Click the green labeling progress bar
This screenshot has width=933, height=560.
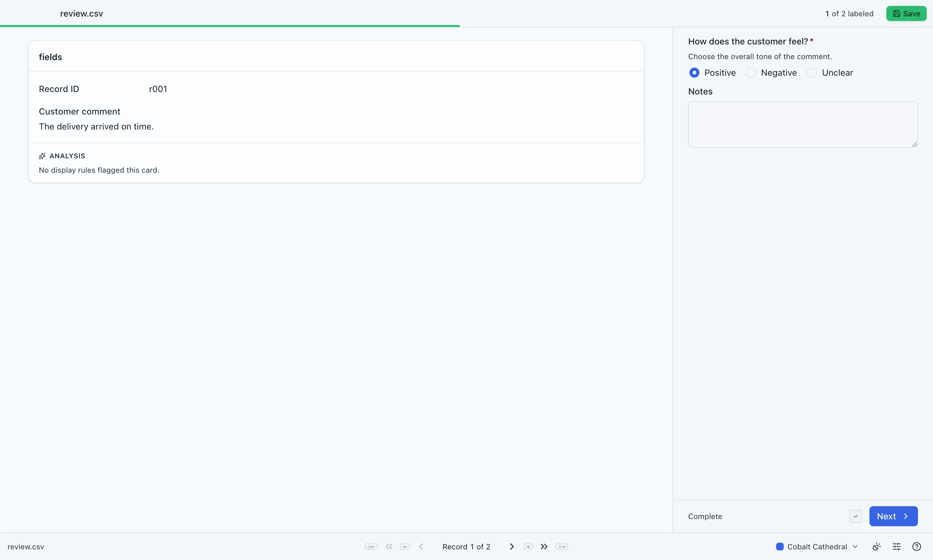coord(229,26)
